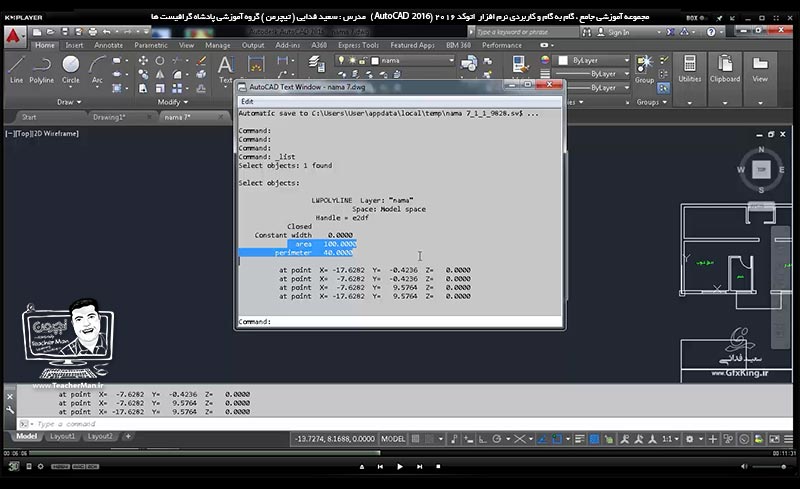Image resolution: width=800 pixels, height=489 pixels.
Task: Click the Start tab
Action: tap(29, 117)
